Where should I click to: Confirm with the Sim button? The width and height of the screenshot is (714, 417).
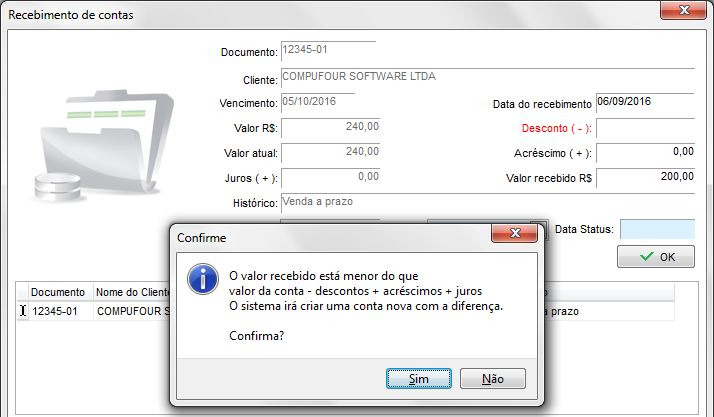419,379
